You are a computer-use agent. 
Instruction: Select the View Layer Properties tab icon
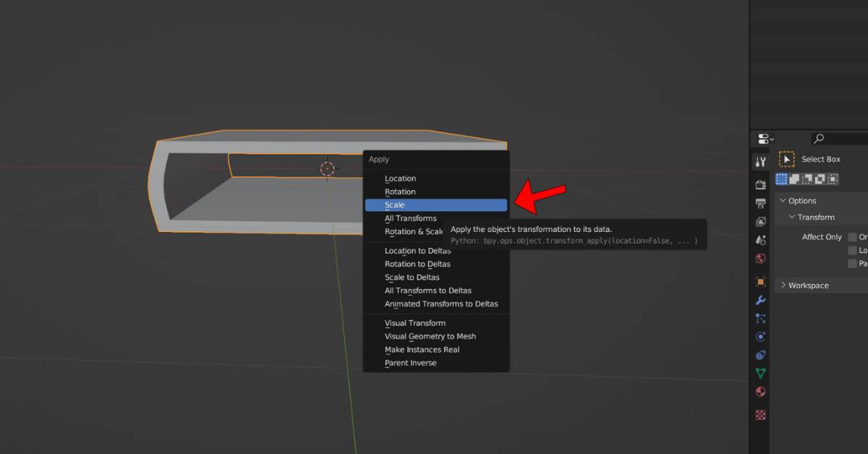760,222
